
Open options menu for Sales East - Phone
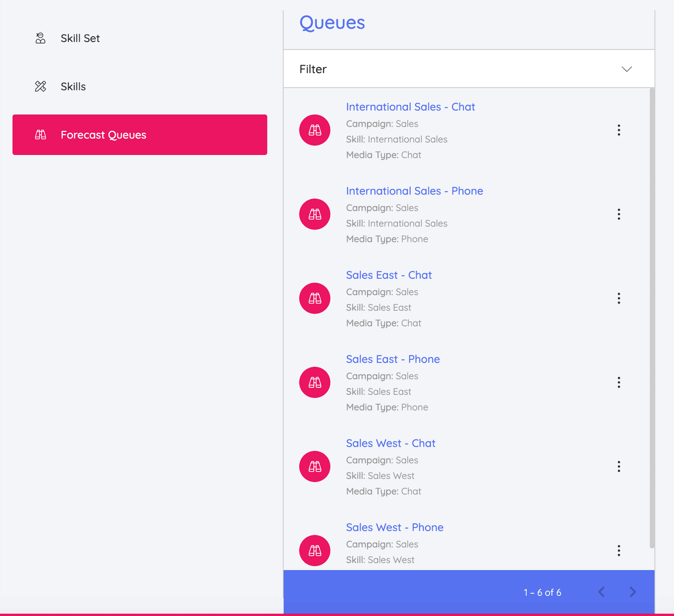tap(619, 382)
